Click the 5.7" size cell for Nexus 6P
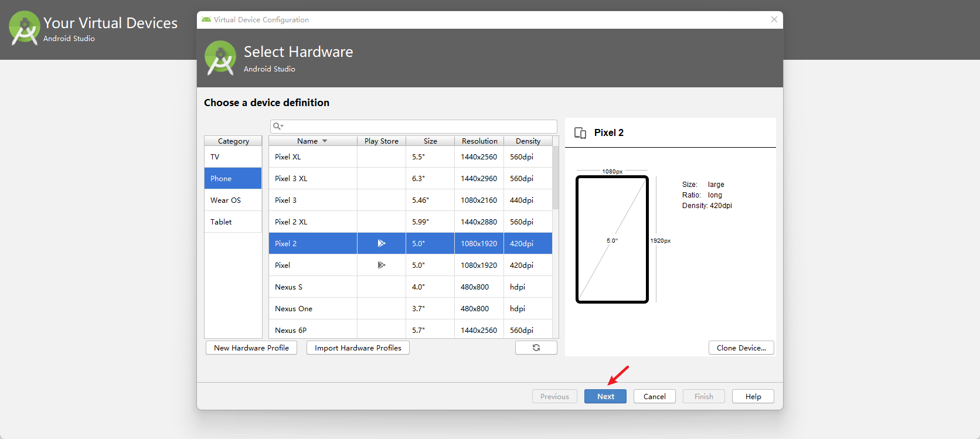Image resolution: width=980 pixels, height=439 pixels. (x=430, y=329)
